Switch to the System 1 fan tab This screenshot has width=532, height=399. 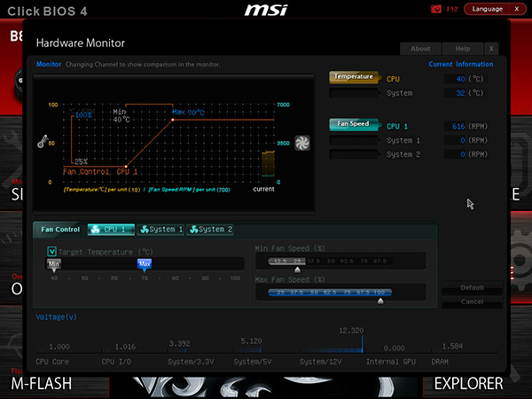coord(160,230)
